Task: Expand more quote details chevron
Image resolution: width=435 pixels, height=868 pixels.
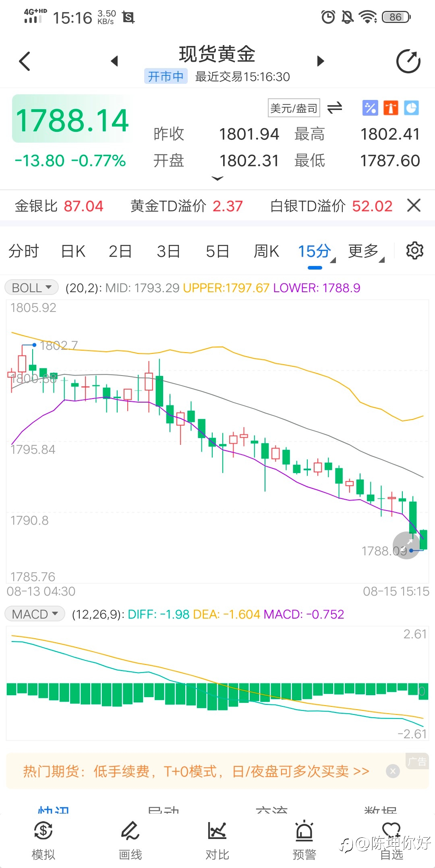Action: 217,179
